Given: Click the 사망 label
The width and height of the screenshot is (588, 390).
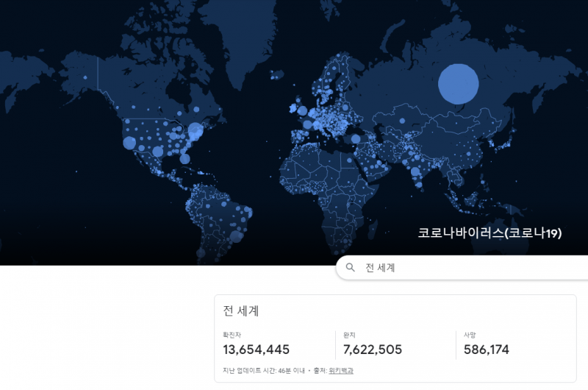Looking at the screenshot, I should 470,335.
